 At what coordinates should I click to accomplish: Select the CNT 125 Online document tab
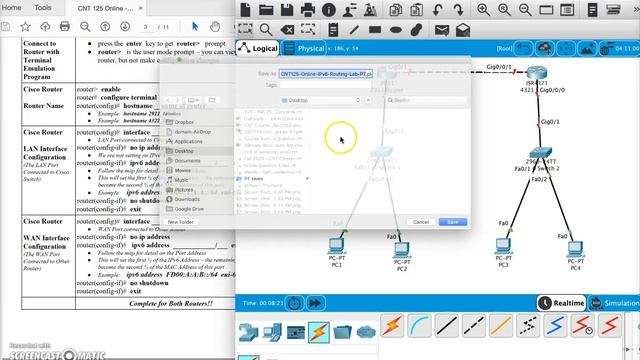106,8
